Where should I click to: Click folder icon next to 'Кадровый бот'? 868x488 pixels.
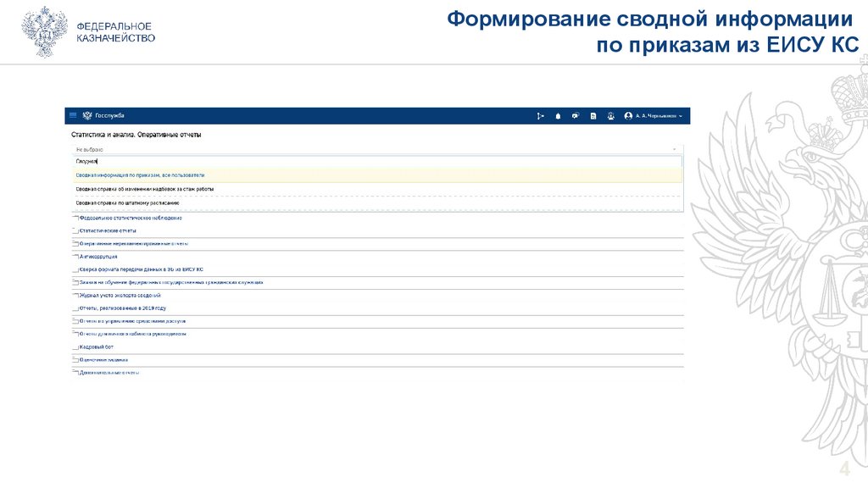[75, 347]
